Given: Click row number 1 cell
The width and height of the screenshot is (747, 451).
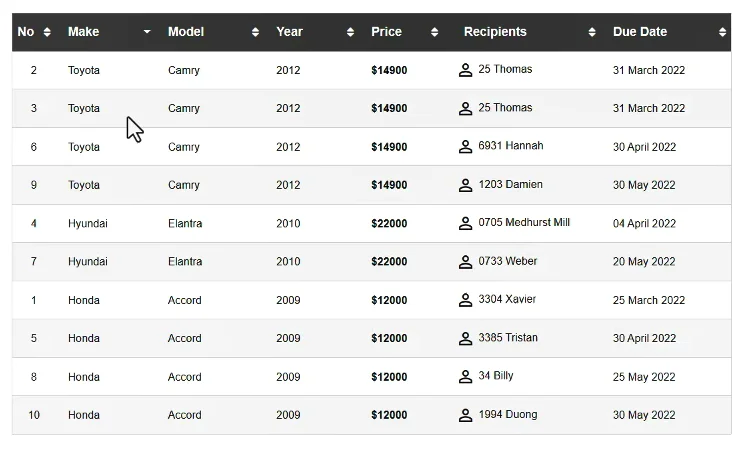Looking at the screenshot, I should tap(34, 300).
